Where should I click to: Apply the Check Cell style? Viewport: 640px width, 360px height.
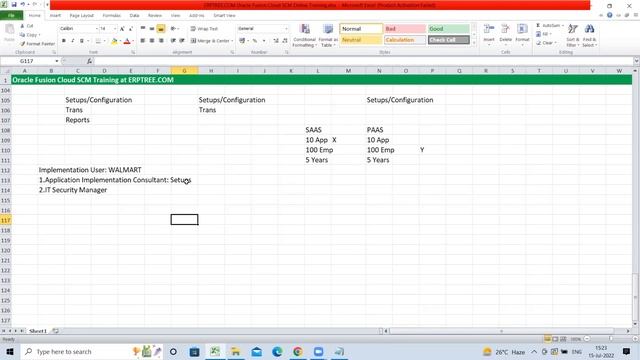tap(448, 40)
